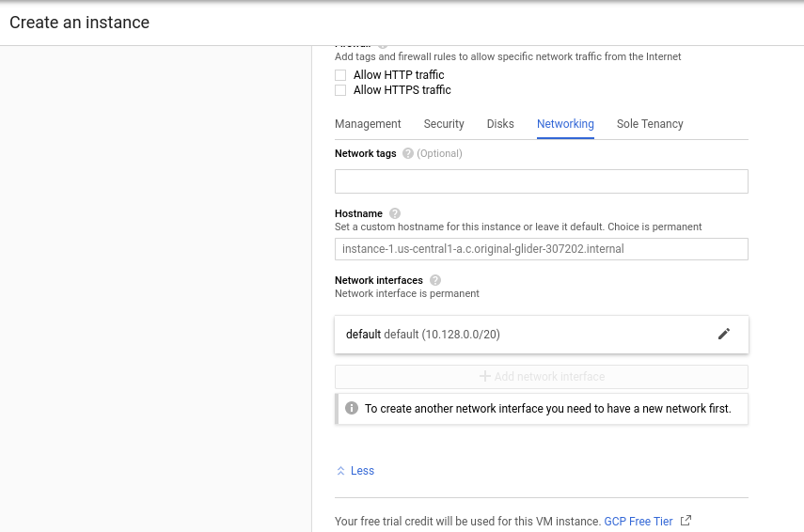Enable Allow HTTP traffic checkbox
Screen dimensions: 804x532
pyautogui.click(x=340, y=75)
